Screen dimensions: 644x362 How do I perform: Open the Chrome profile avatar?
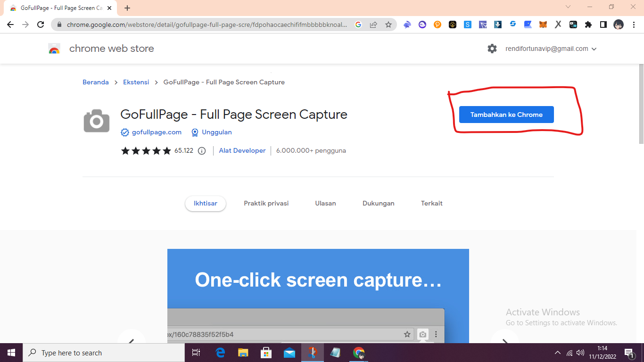[x=619, y=25]
